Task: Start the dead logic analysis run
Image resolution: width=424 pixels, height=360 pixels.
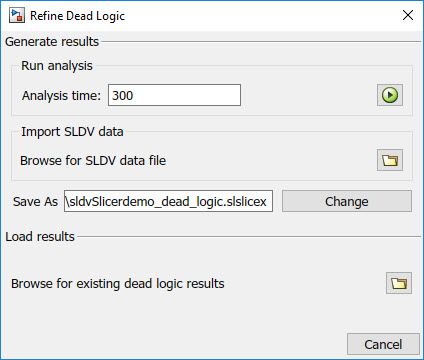Action: (x=390, y=95)
